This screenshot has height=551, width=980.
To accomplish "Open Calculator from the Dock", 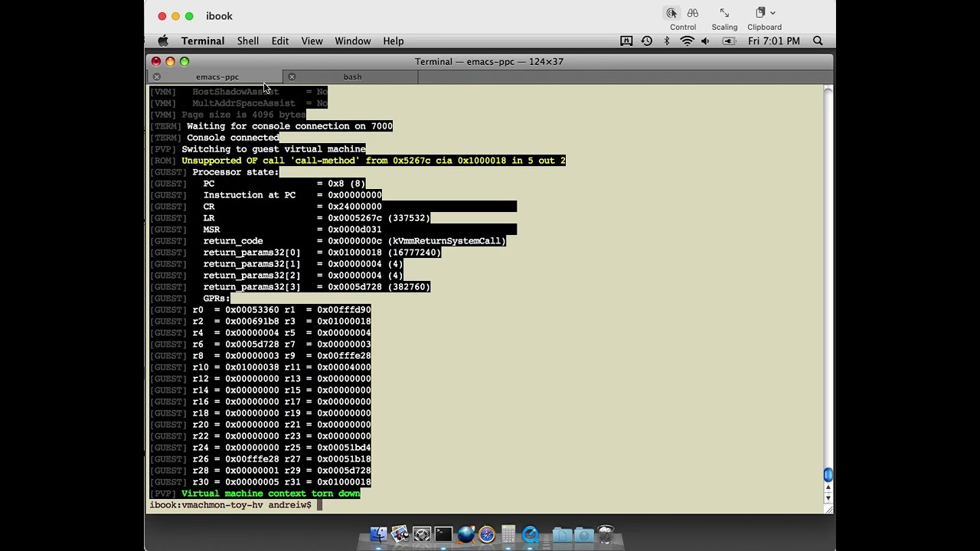I will click(x=508, y=534).
